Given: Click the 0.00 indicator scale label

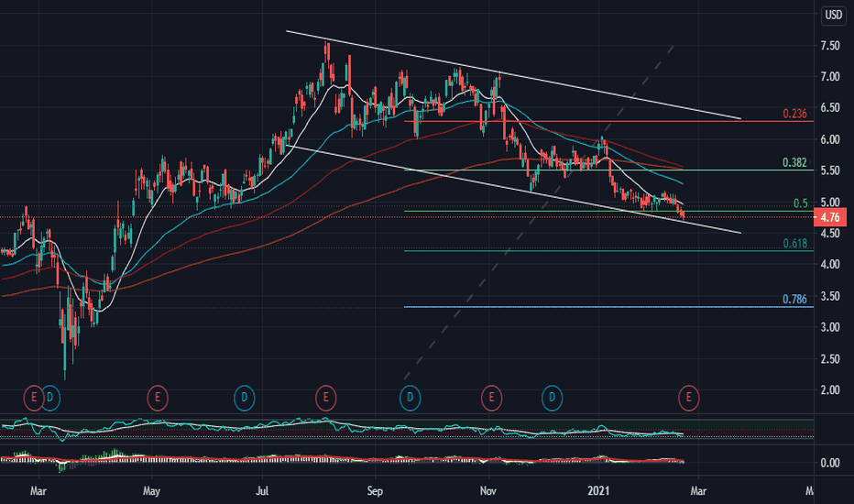Looking at the screenshot, I should (x=830, y=463).
